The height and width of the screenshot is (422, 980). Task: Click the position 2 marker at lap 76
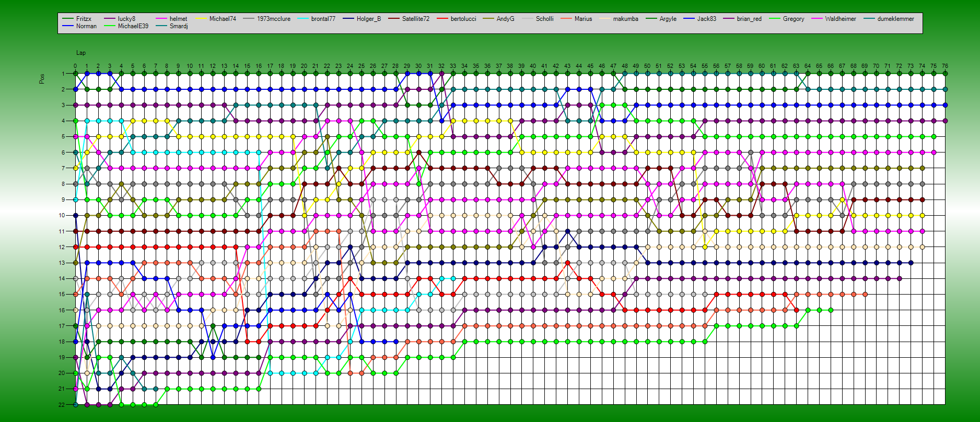coord(945,89)
